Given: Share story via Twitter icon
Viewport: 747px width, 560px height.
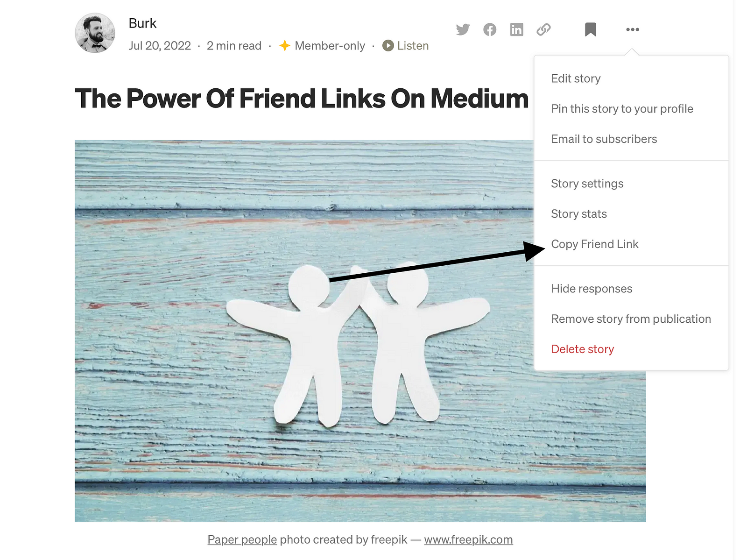Looking at the screenshot, I should (x=463, y=29).
